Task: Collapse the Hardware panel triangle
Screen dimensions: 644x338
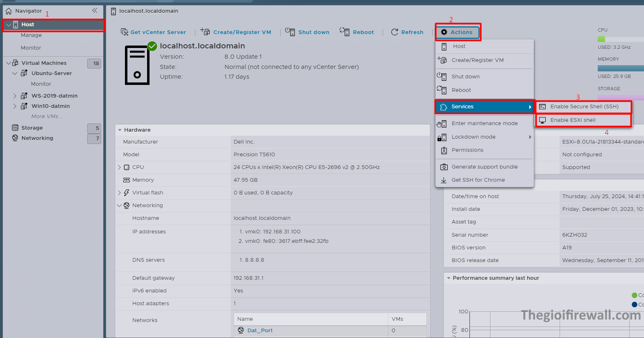Action: (120, 130)
